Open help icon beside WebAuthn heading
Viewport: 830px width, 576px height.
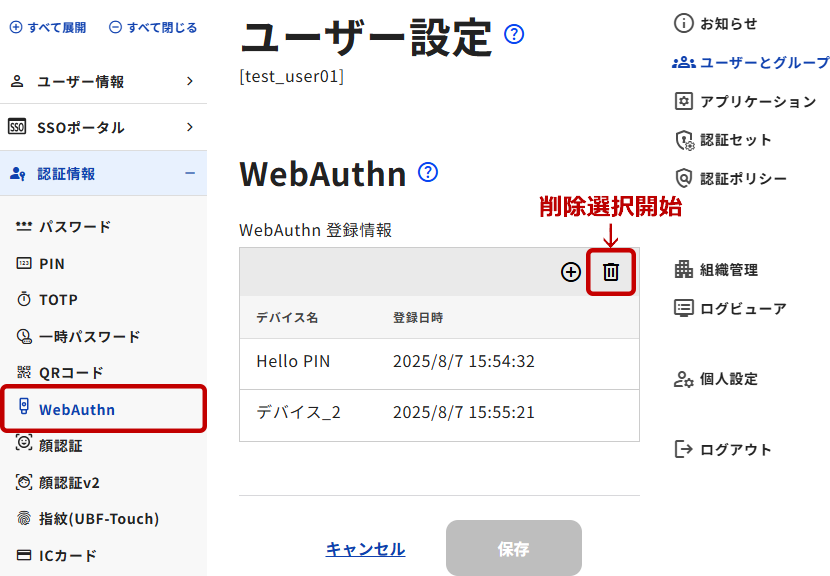428,172
